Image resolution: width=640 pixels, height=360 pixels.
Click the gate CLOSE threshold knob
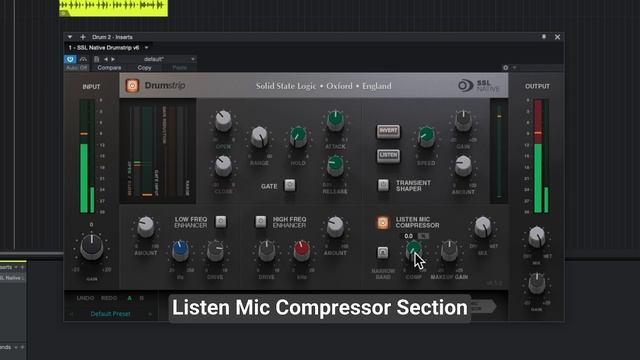tap(223, 166)
